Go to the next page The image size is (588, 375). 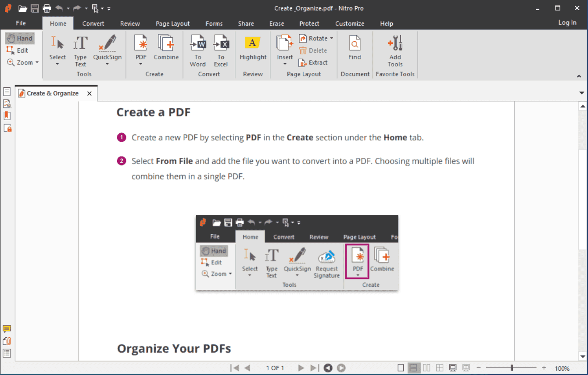point(301,368)
